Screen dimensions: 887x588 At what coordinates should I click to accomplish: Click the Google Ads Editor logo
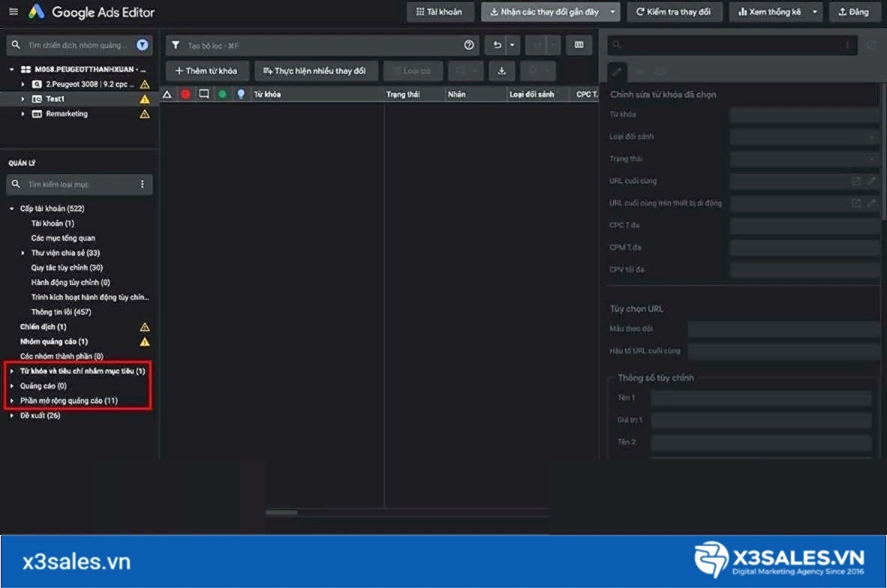pyautogui.click(x=36, y=11)
